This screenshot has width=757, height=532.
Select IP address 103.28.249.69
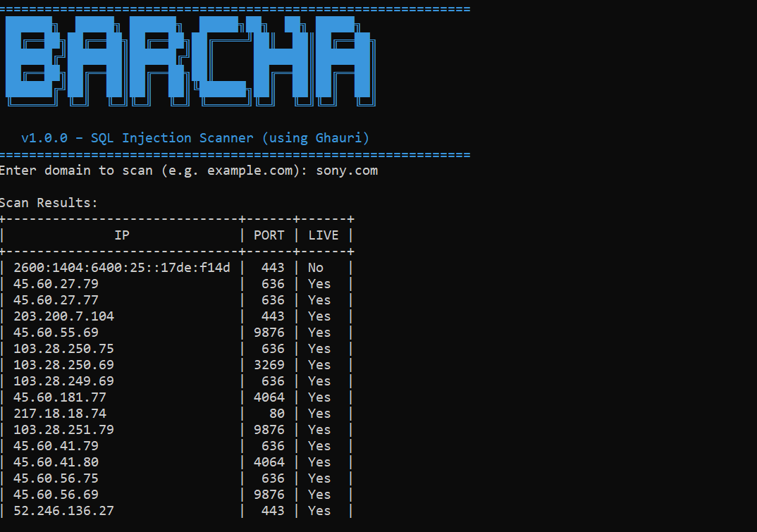(63, 381)
